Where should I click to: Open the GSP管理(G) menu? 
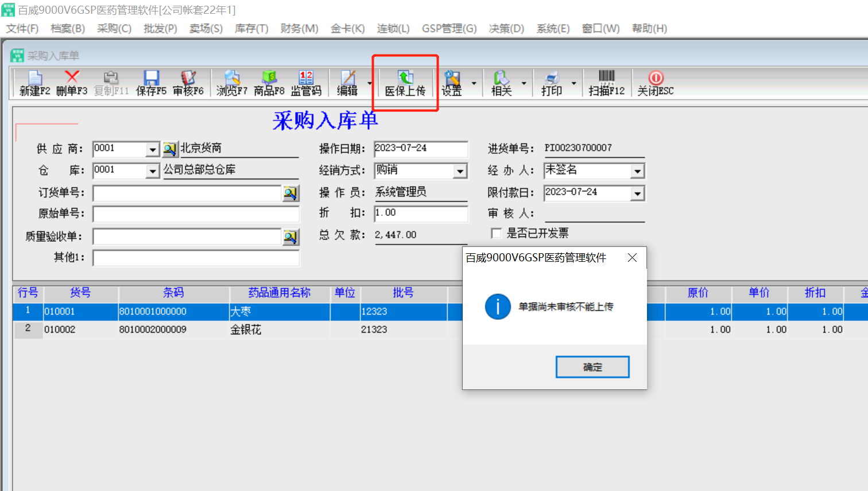tap(449, 29)
